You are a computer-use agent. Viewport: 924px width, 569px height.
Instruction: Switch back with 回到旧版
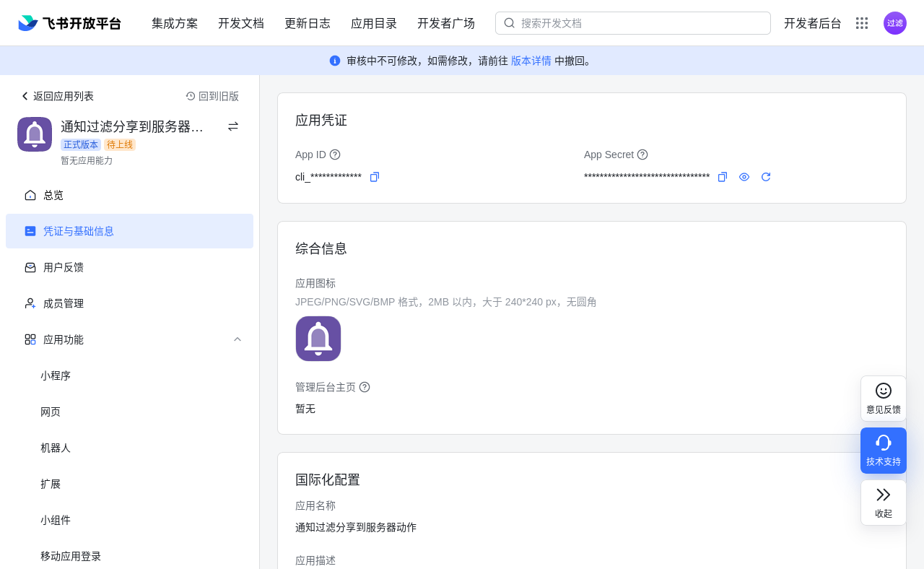212,96
